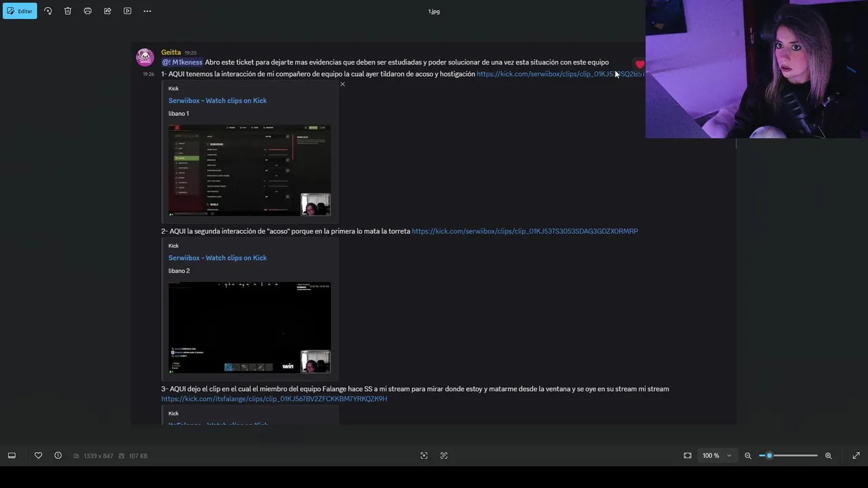Viewport: 868px width, 488px height.
Task: Zoom out with the minus magnifier
Action: [x=748, y=455]
